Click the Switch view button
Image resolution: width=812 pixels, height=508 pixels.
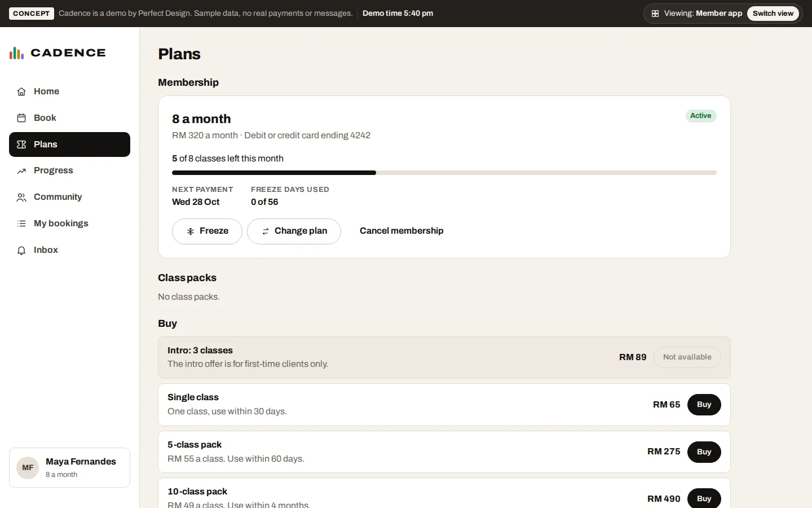pos(773,14)
